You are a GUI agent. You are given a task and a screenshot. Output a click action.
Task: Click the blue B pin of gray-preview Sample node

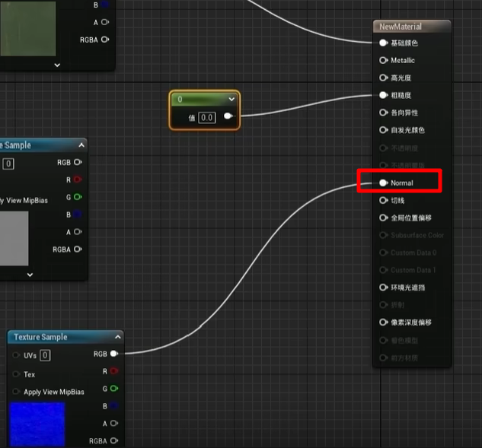tap(78, 214)
